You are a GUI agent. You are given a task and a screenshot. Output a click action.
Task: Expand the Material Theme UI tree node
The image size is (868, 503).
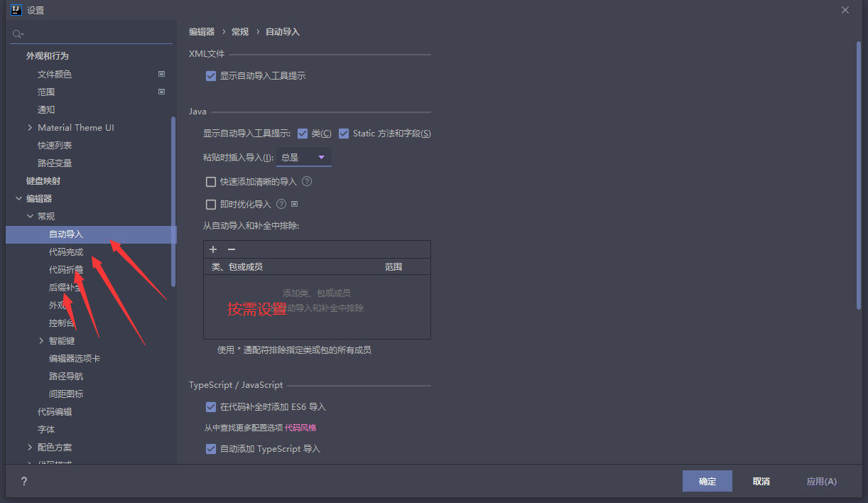tap(30, 127)
